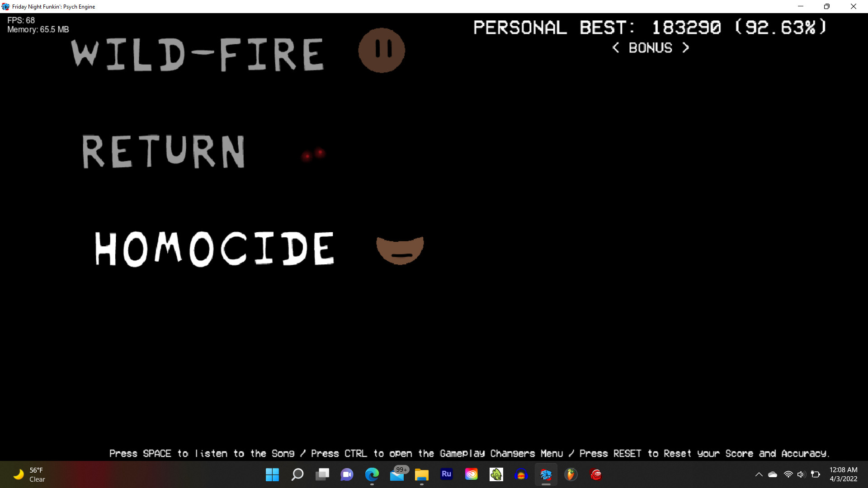868x488 pixels.
Task: Toggle Task View on the taskbar
Action: (x=322, y=474)
